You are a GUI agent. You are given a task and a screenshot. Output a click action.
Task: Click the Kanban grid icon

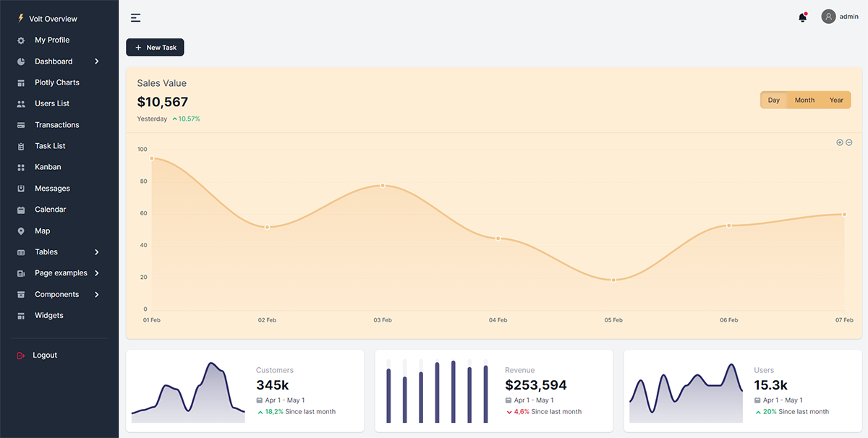click(21, 167)
